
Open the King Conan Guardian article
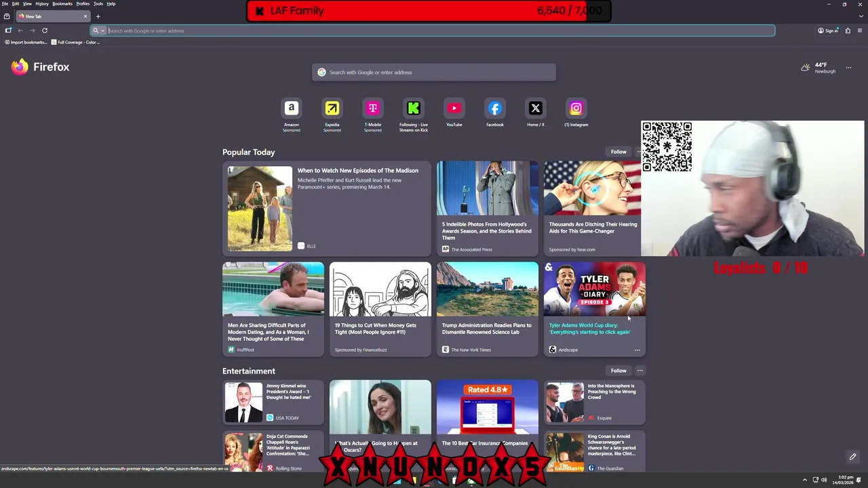click(594, 452)
